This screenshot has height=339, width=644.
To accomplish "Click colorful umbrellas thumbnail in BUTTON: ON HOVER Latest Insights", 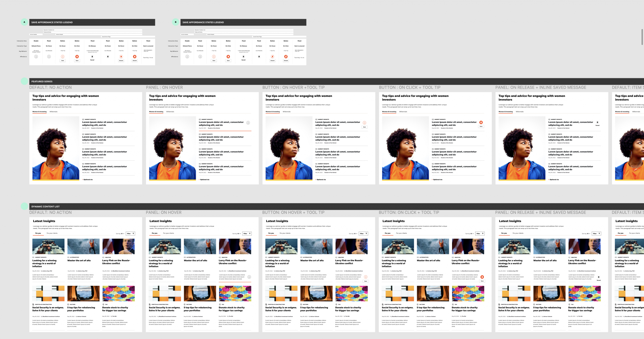I will pyautogui.click(x=351, y=293).
